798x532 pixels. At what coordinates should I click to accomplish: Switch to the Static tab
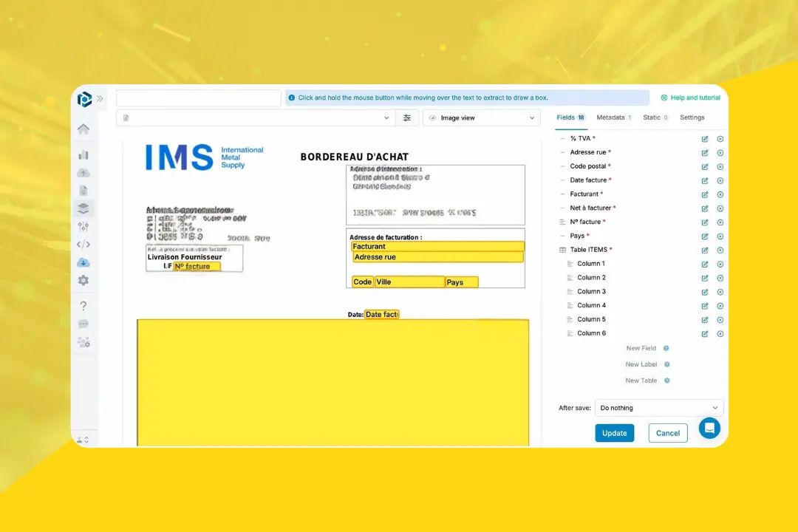click(655, 117)
